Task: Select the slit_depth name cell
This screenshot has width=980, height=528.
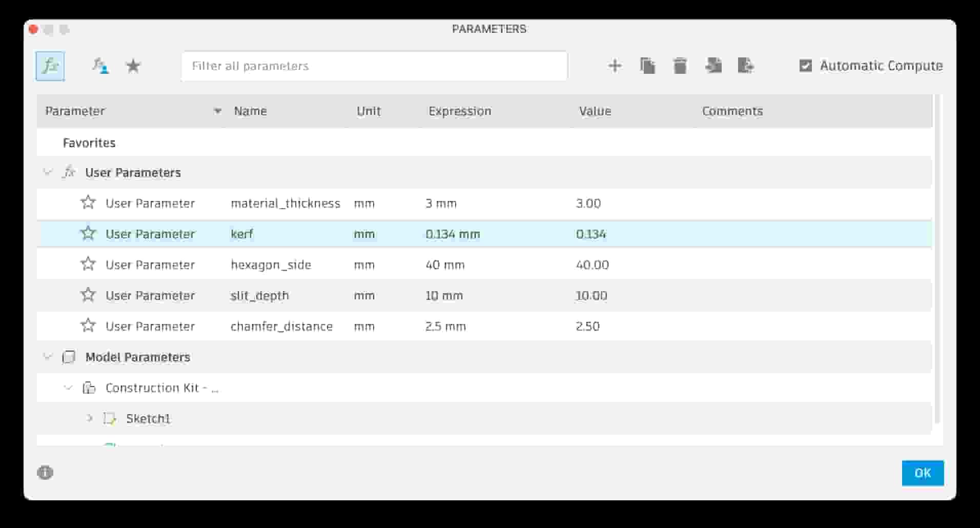Action: 260,296
